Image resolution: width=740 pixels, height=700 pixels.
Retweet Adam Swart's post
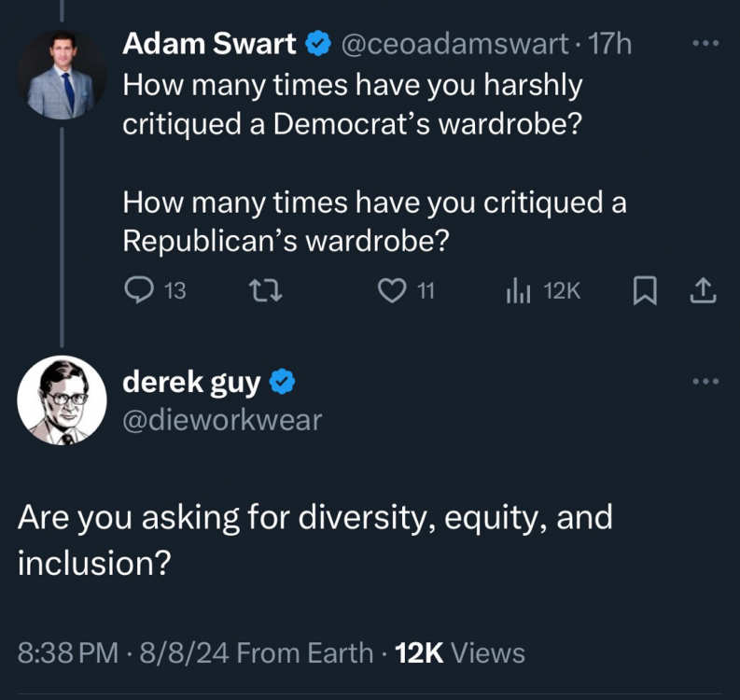click(268, 291)
